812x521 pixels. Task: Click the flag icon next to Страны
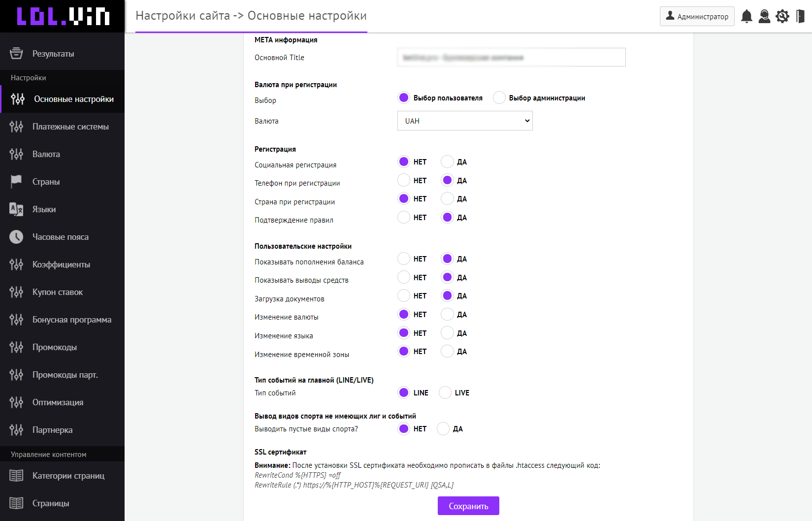click(x=16, y=181)
